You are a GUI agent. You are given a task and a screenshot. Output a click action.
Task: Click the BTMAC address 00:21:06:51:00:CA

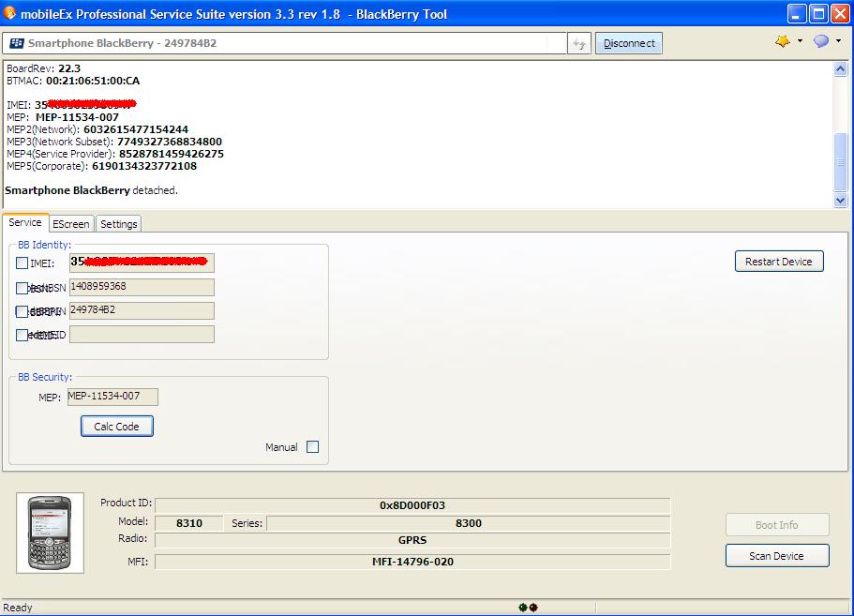[x=93, y=81]
